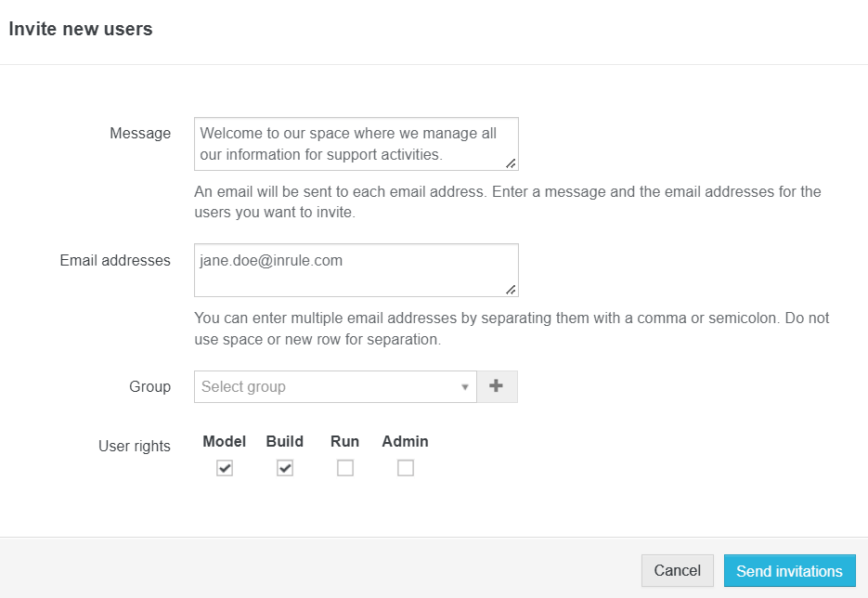Viewport: 868px width, 598px height.
Task: Grab the Message box resize handle
Action: pyautogui.click(x=511, y=162)
